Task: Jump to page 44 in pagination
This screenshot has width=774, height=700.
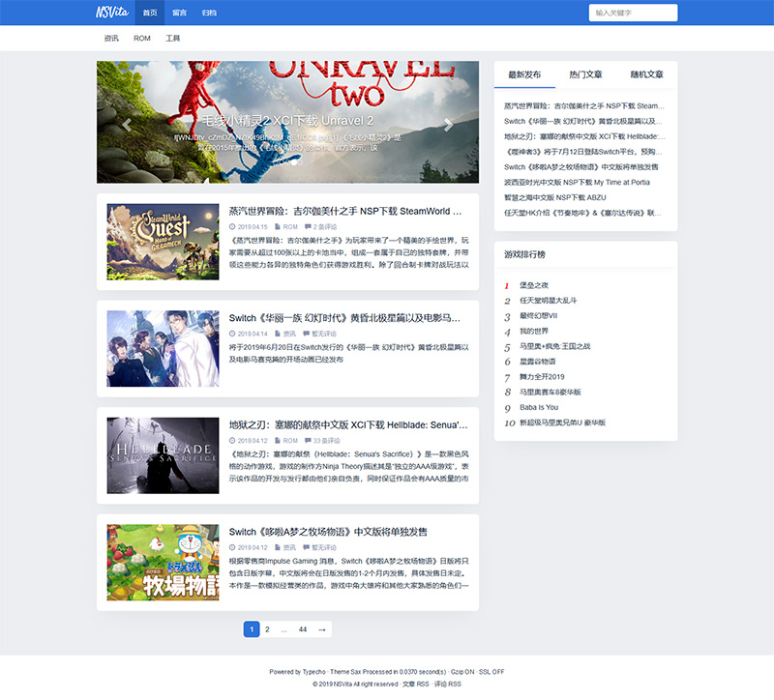Action: coord(303,629)
